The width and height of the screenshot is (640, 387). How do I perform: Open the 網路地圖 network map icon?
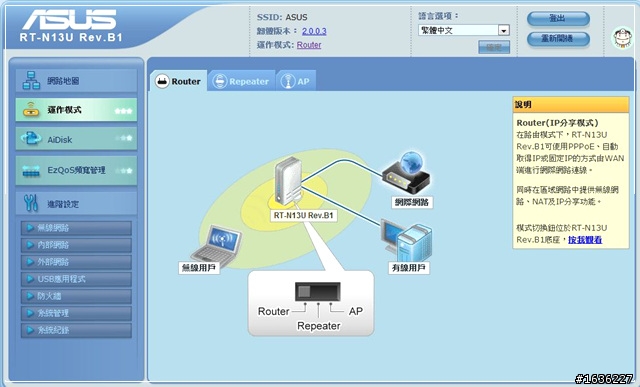31,80
